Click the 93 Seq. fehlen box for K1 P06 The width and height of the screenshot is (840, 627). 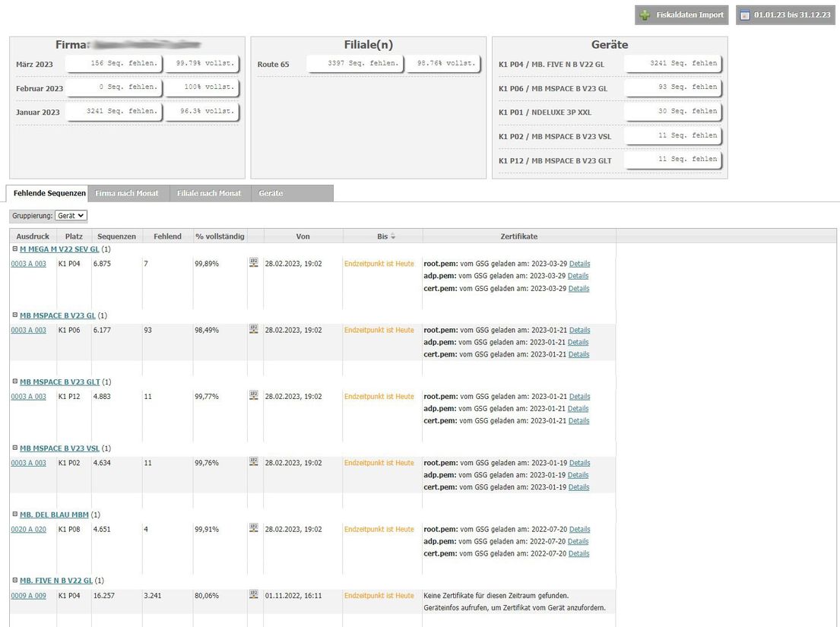[673, 87]
